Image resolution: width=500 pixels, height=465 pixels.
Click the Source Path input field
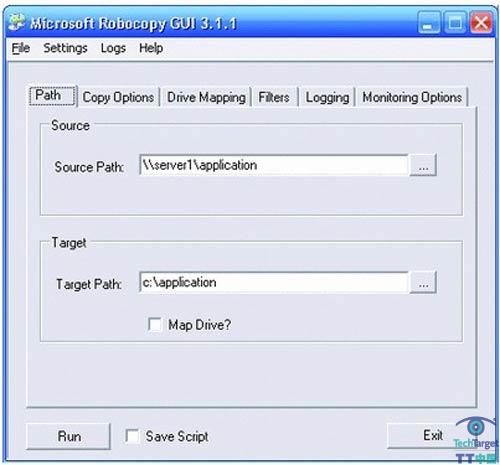tap(274, 165)
